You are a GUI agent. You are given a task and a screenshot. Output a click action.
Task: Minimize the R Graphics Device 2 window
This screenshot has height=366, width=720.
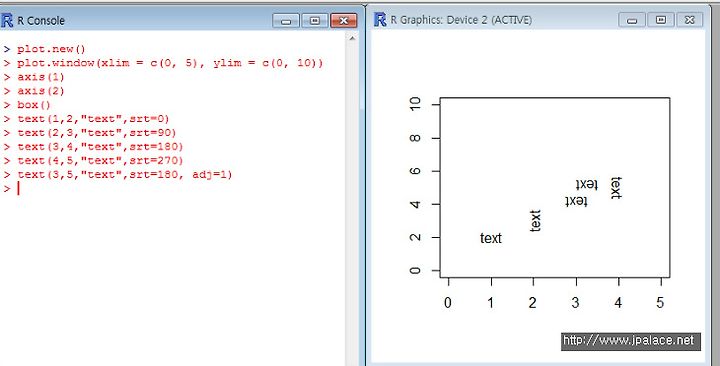pyautogui.click(x=632, y=20)
